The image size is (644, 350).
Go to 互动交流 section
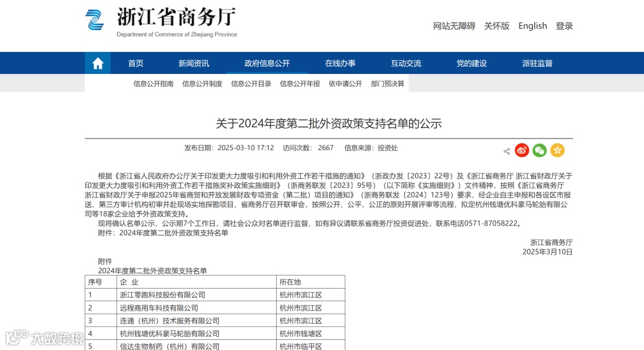(x=406, y=63)
